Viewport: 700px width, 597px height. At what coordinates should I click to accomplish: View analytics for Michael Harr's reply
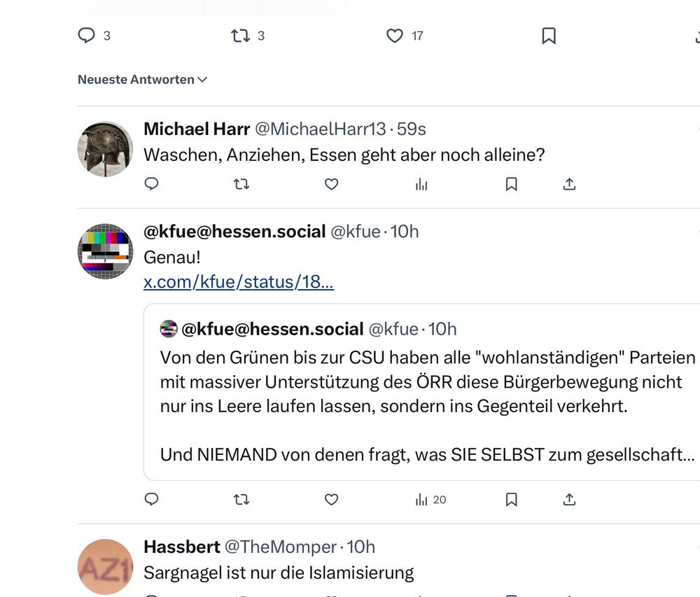421,184
